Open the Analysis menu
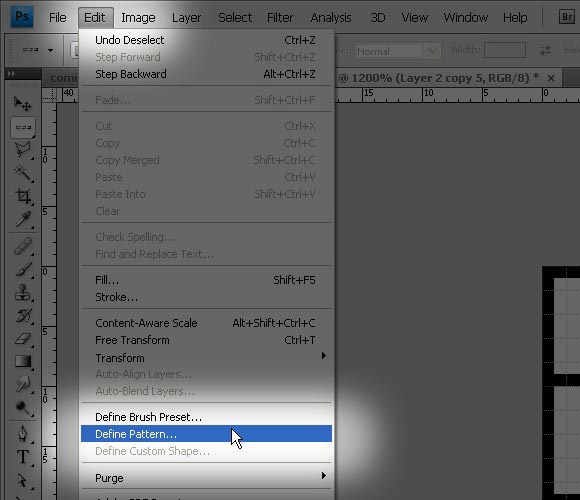 (x=331, y=17)
